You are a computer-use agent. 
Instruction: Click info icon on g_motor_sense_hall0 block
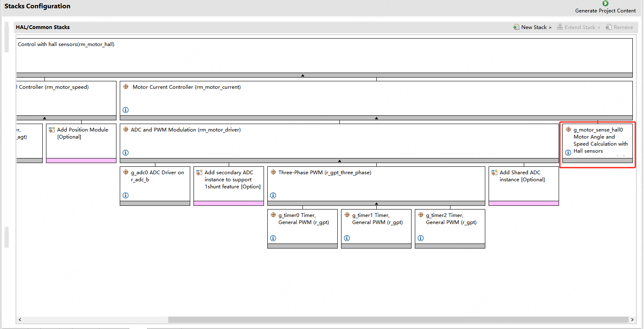tap(568, 153)
